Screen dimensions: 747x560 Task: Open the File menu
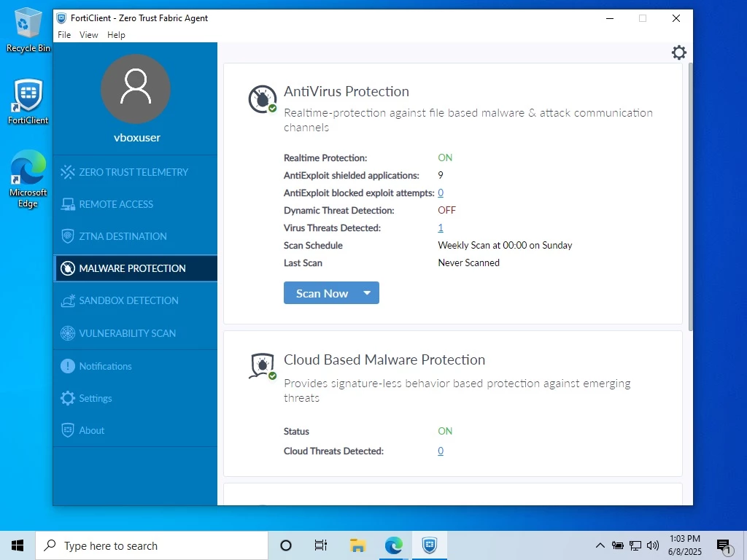pyautogui.click(x=64, y=35)
